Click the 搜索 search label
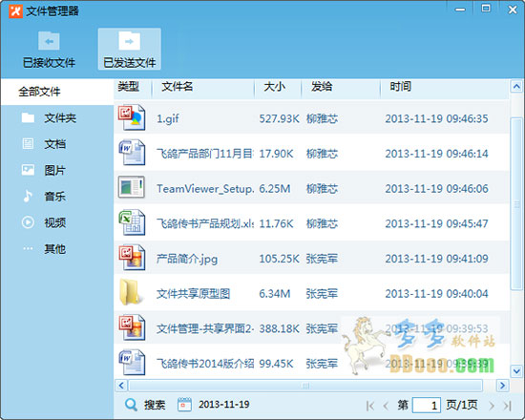Screen dimensions: 525x420 tap(155, 405)
